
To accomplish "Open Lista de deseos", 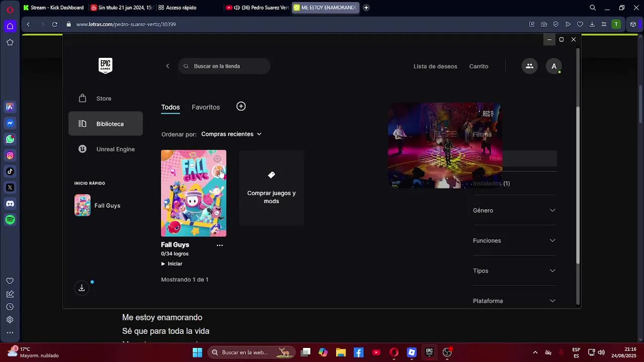I will click(435, 66).
